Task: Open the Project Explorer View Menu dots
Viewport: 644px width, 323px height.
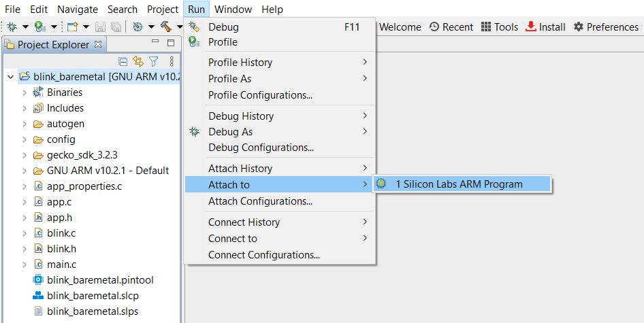Action: point(172,61)
